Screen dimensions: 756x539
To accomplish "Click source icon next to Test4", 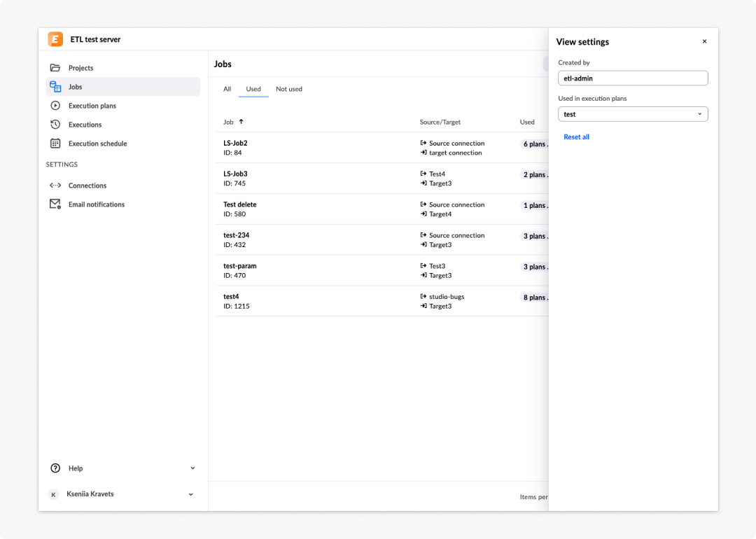I will [x=423, y=174].
